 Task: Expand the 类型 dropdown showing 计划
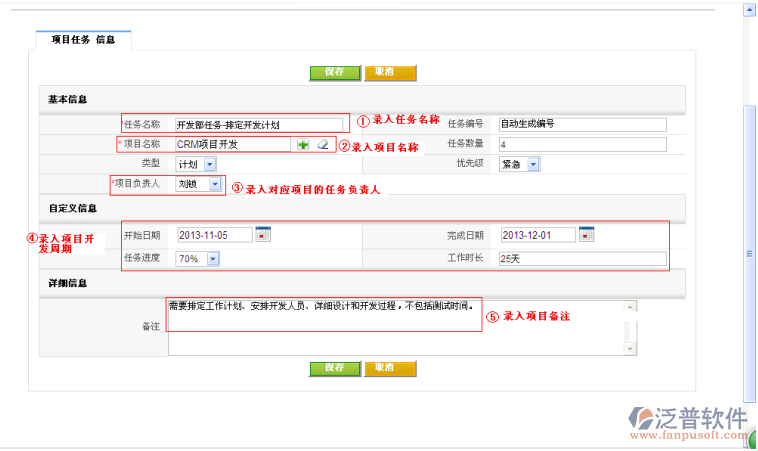(210, 164)
